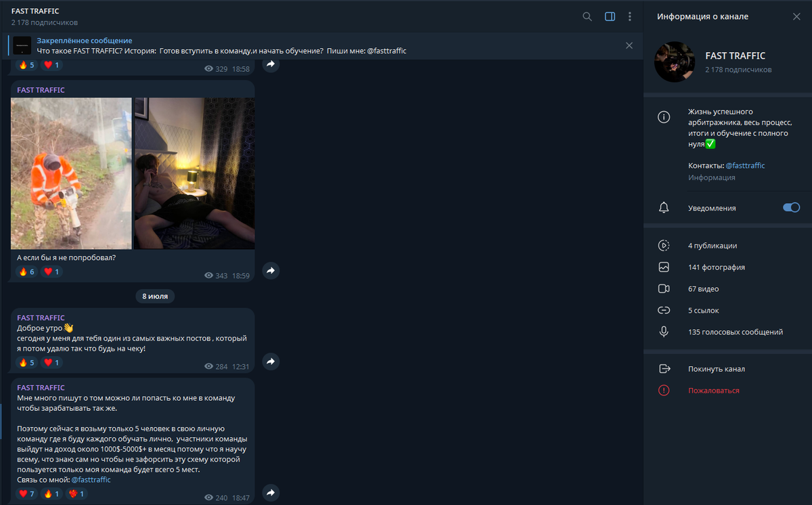Toggle the Уведомления notifications switch
812x505 pixels.
tap(791, 208)
